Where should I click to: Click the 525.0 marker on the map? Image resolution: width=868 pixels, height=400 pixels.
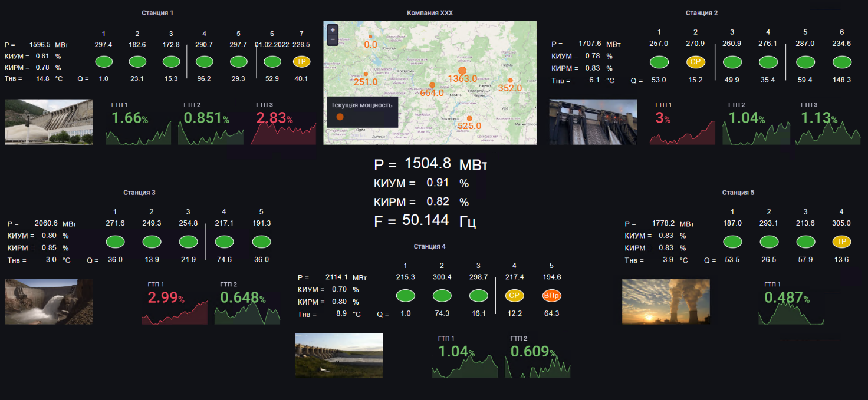tap(469, 118)
